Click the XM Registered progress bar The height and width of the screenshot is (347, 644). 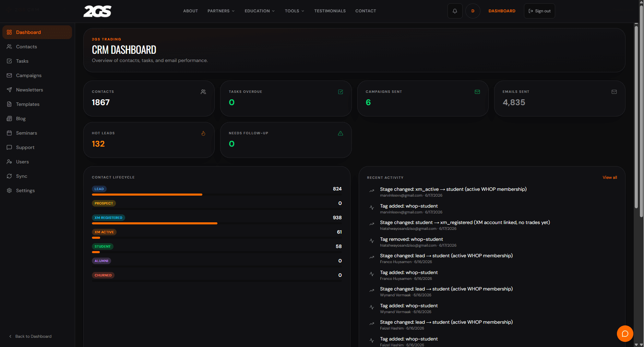(x=217, y=223)
